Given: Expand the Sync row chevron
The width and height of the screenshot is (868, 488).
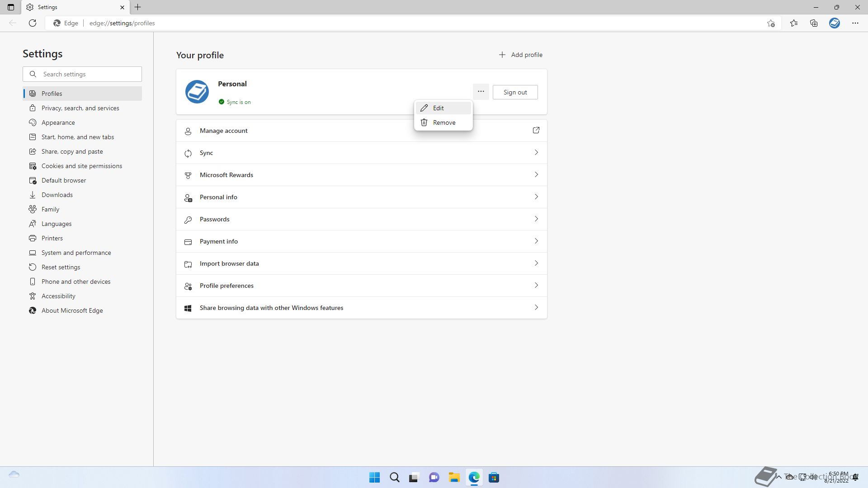Looking at the screenshot, I should (536, 152).
